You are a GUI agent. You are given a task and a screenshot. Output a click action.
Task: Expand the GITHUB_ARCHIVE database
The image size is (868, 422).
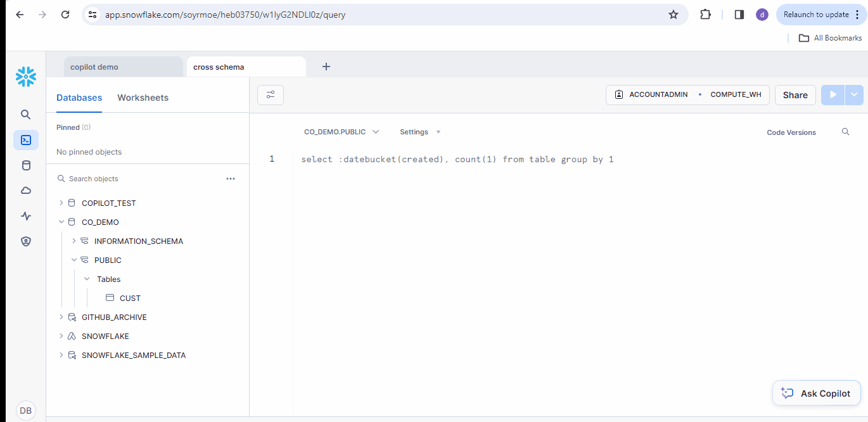(x=61, y=317)
